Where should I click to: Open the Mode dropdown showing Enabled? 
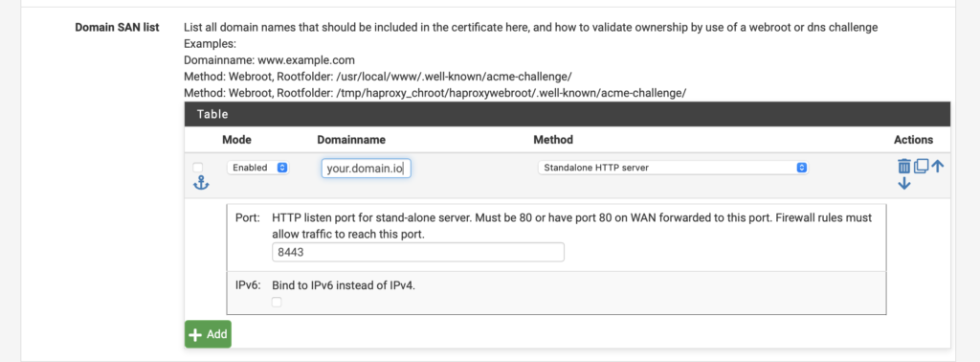[x=257, y=168]
